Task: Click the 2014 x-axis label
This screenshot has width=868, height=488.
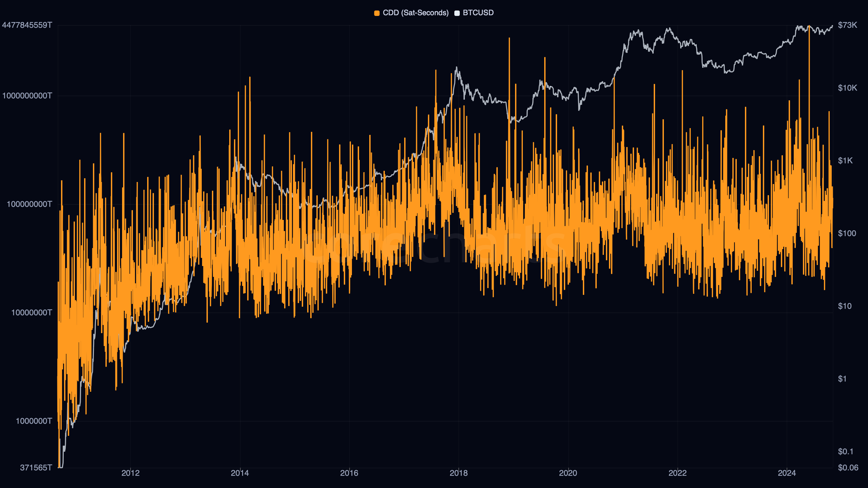Action: click(240, 473)
